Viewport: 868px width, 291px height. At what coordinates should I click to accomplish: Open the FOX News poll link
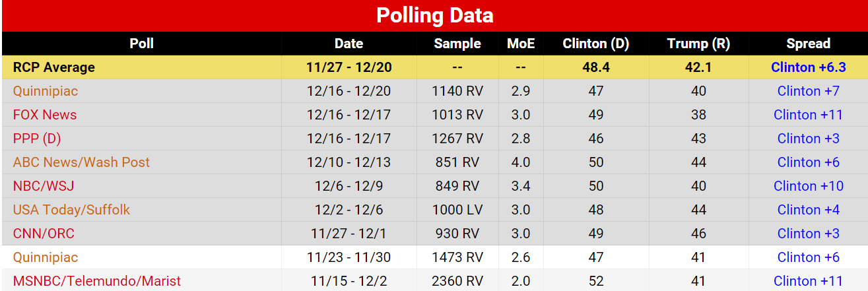[45, 115]
